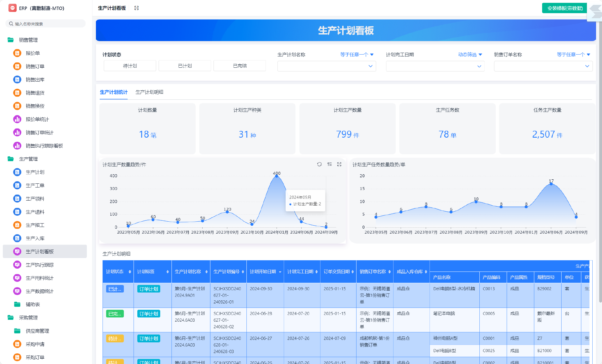Click 已计... status tag in first row
The height and width of the screenshot is (364, 602).
coord(115,289)
